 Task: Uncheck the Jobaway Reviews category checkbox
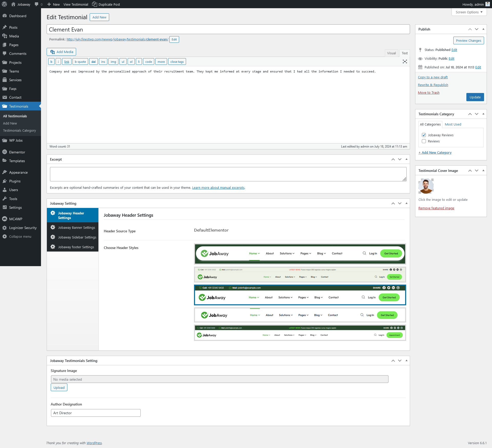(424, 135)
